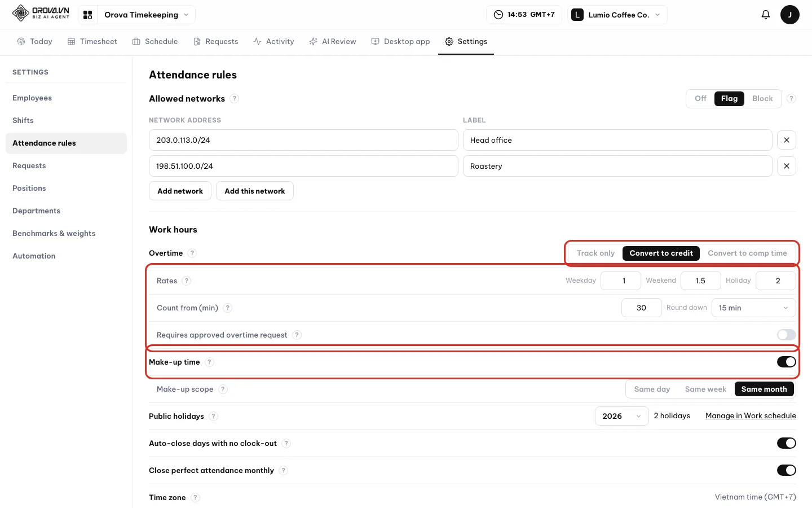Select Track only overtime mode
The width and height of the screenshot is (812, 508).
(595, 253)
